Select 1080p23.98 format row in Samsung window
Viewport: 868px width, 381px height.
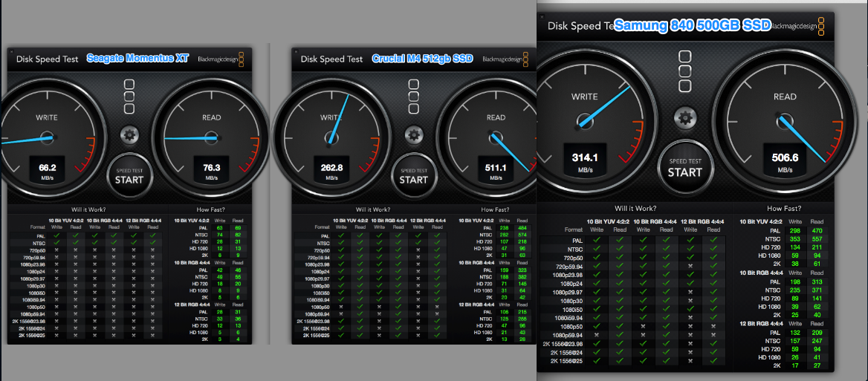[x=631, y=275]
